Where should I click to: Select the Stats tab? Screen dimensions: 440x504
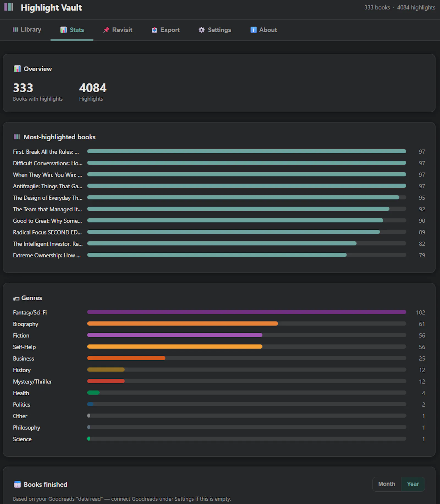(72, 30)
